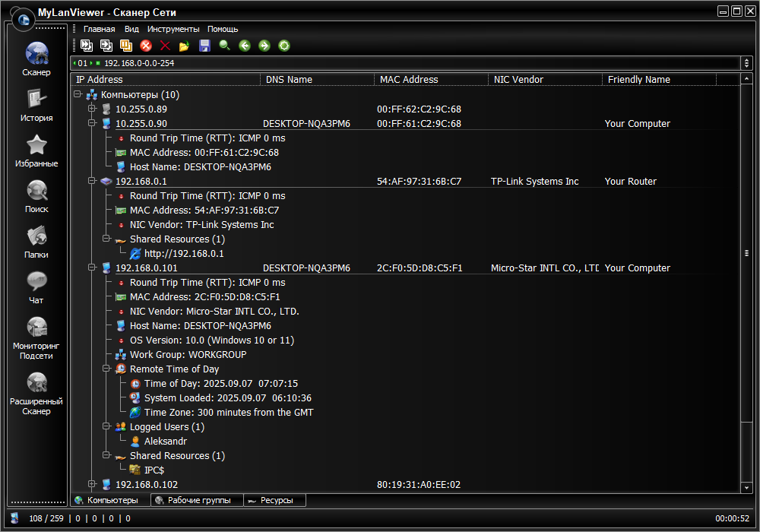This screenshot has height=532, width=760.
Task: Open the Папки sidebar section
Action: [36, 242]
